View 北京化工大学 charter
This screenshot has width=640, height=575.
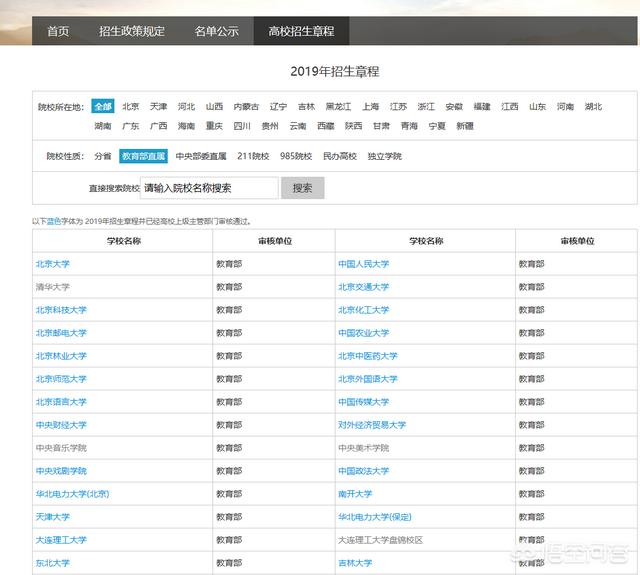pyautogui.click(x=363, y=310)
